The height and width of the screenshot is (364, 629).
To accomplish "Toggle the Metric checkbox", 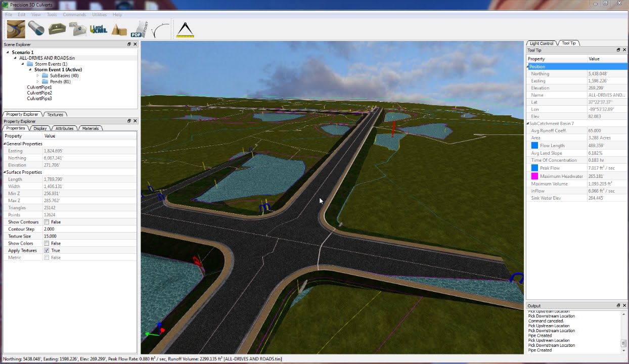I will (x=47, y=257).
